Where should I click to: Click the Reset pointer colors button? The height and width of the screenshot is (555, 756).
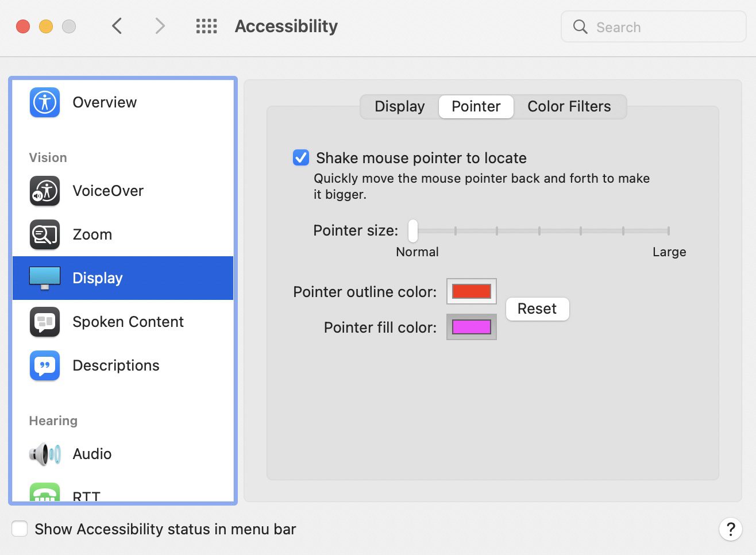point(537,309)
